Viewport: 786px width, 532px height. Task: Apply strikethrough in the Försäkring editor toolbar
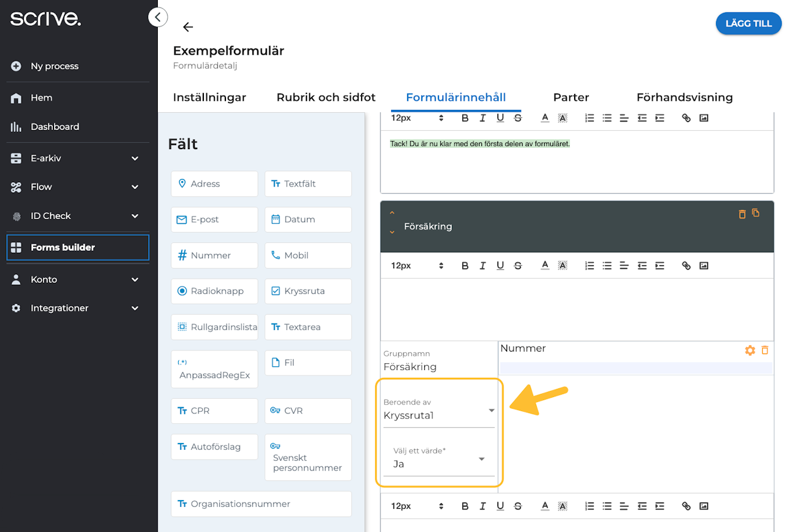coord(518,266)
